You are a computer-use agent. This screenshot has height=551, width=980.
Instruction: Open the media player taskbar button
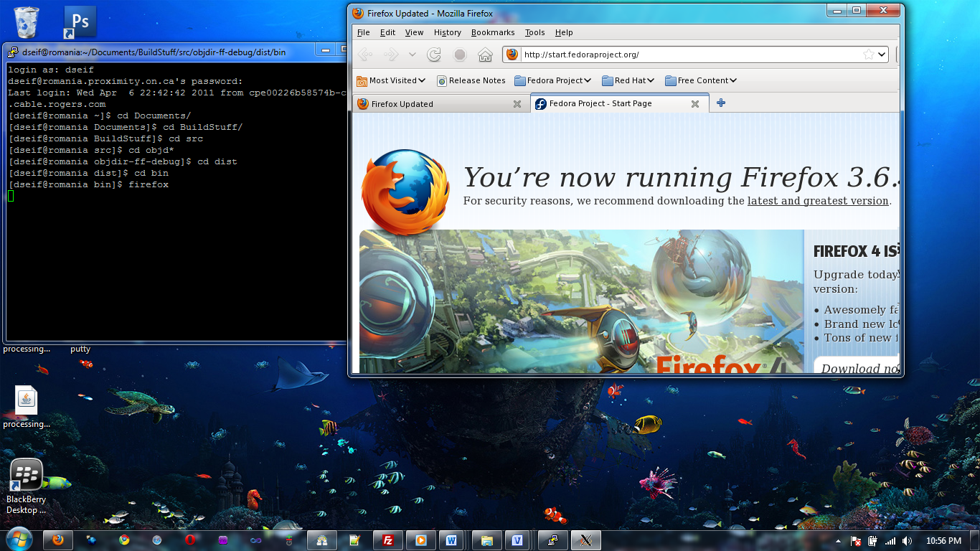coord(421,540)
